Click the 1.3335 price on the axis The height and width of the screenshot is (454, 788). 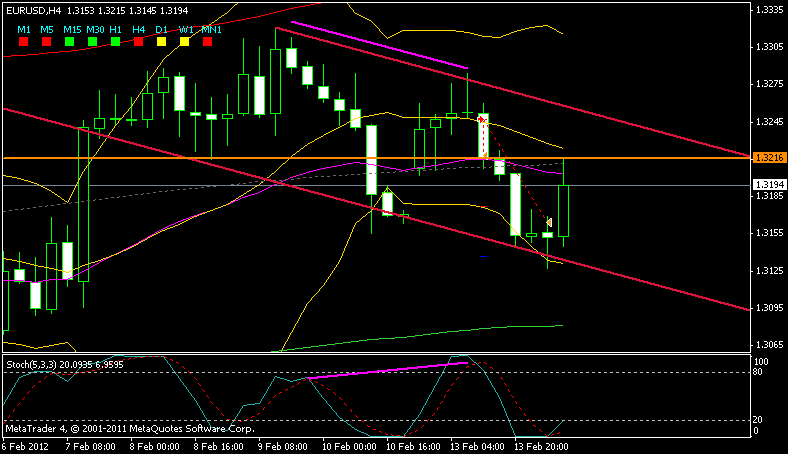[x=769, y=10]
